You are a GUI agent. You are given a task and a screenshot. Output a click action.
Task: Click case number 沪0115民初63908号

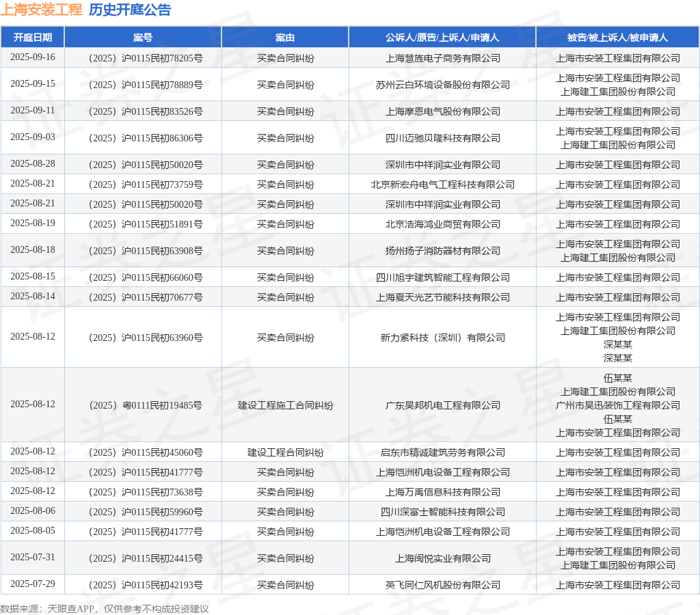tap(146, 251)
